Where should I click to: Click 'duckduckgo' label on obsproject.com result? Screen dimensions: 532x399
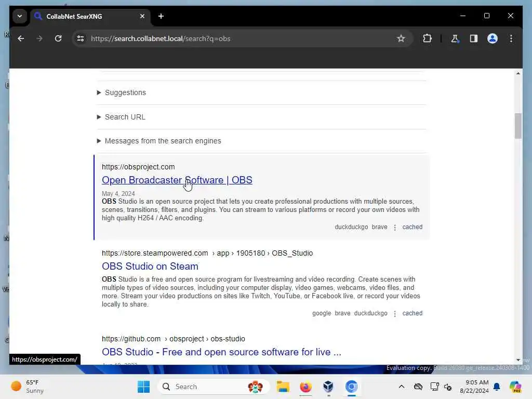point(351,227)
